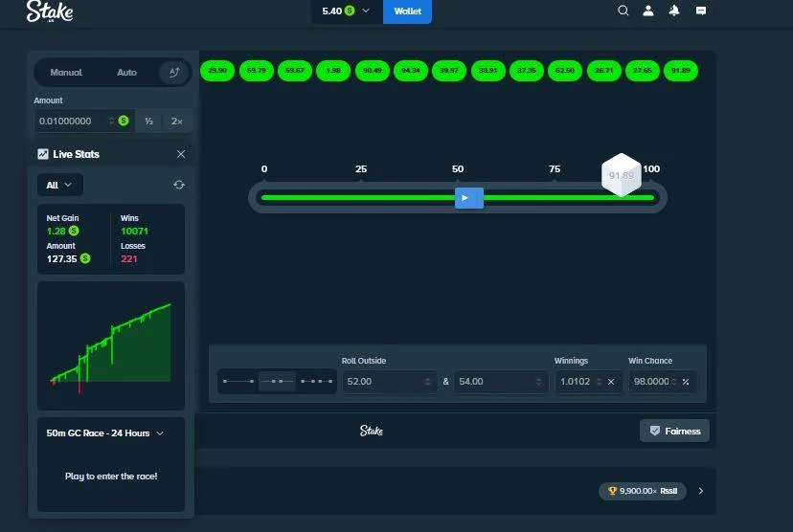The image size is (793, 532).
Task: Open the user profile icon
Action: pyautogui.click(x=647, y=11)
